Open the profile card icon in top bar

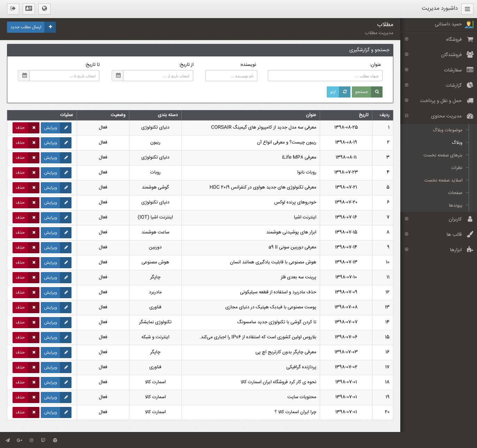[x=29, y=9]
